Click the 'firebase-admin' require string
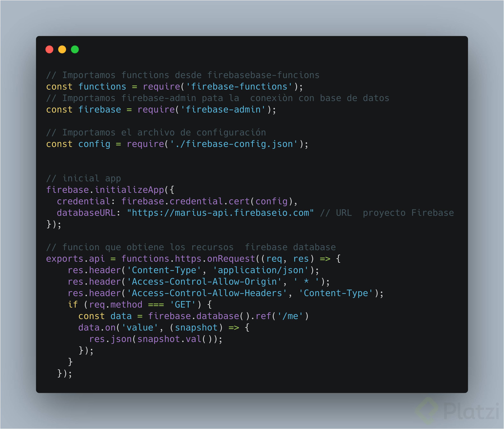 click(223, 109)
